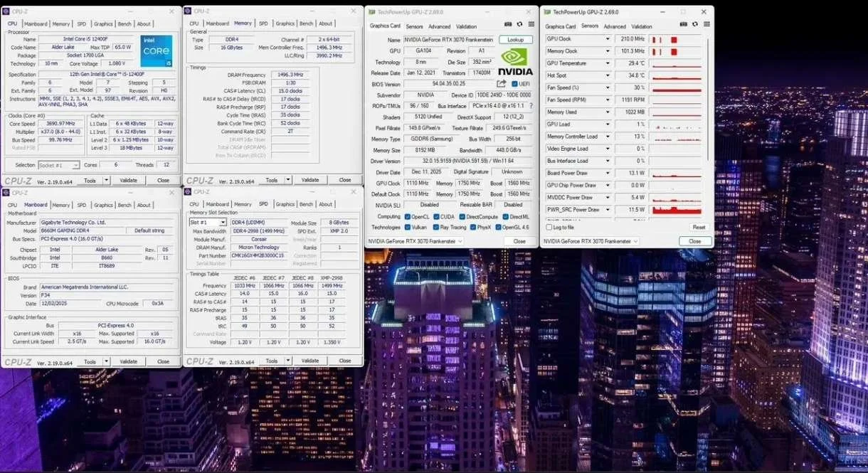Viewport: 868px width, 473px height.
Task: Open GPU selector dropdown in Sensors window
Action: [x=635, y=241]
